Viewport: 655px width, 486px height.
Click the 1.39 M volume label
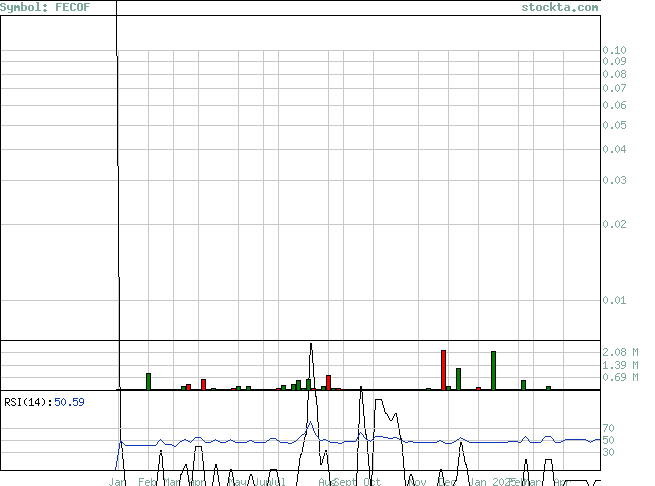coord(620,365)
